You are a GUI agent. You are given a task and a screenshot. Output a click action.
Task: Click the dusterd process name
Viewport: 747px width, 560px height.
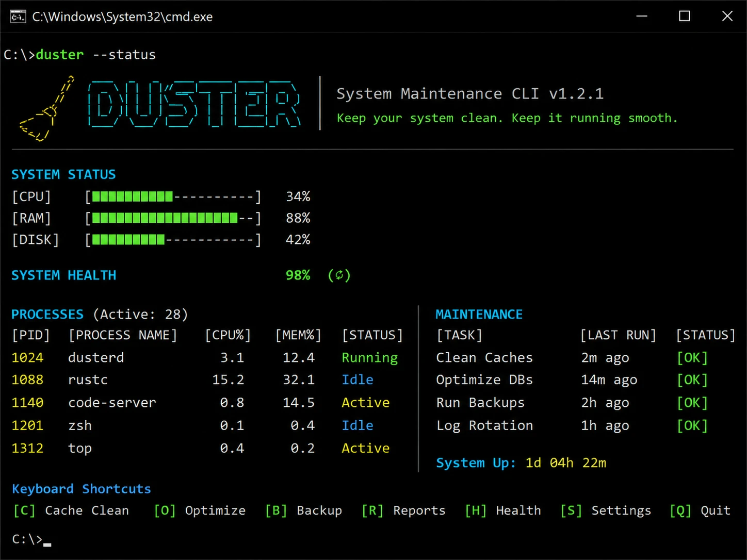coord(96,357)
